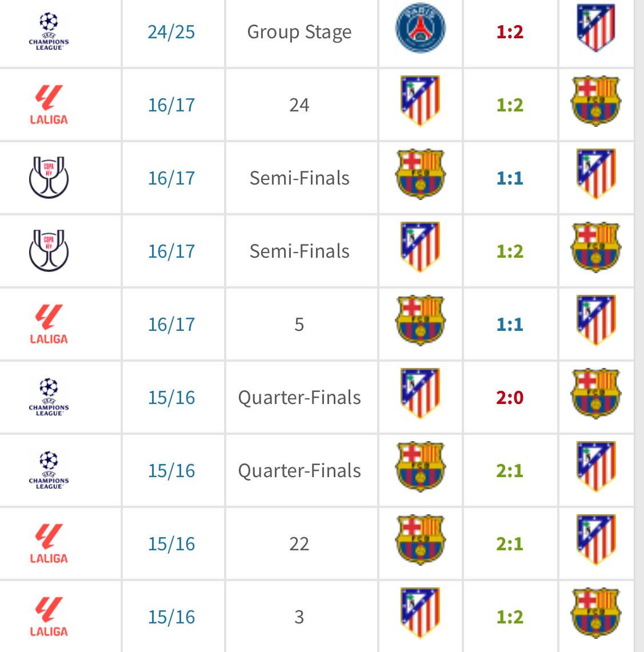Screen dimensions: 644x652
Task: Open the 24/25 season link
Action: tap(171, 32)
